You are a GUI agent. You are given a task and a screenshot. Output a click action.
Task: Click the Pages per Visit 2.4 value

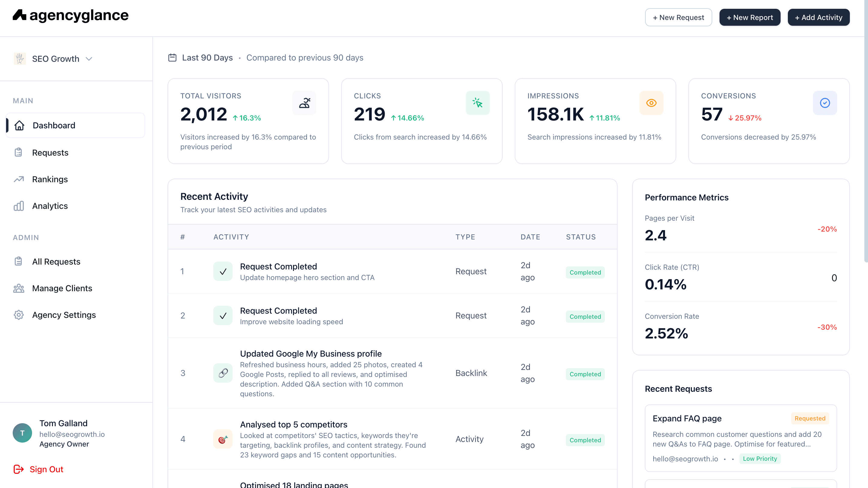pos(655,236)
